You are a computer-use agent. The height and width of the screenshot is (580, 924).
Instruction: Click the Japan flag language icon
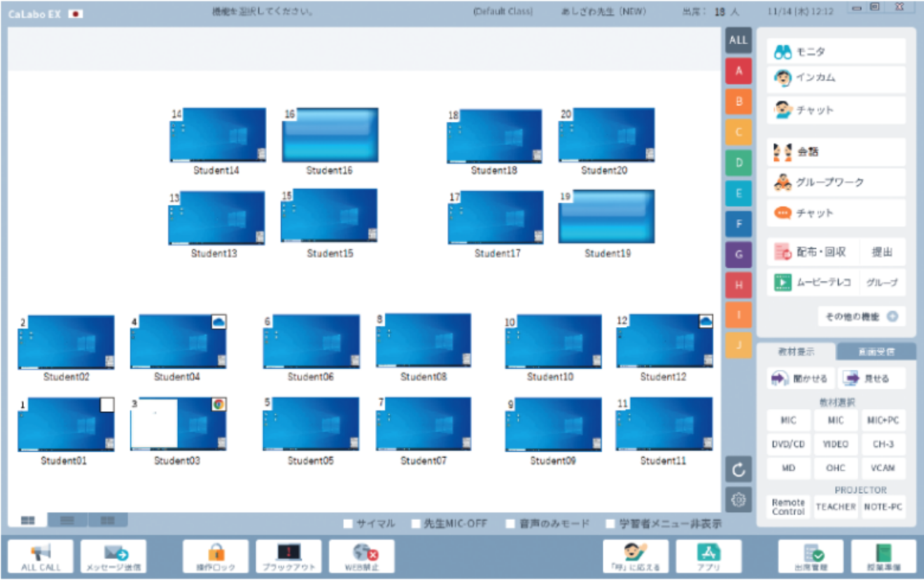pos(75,13)
